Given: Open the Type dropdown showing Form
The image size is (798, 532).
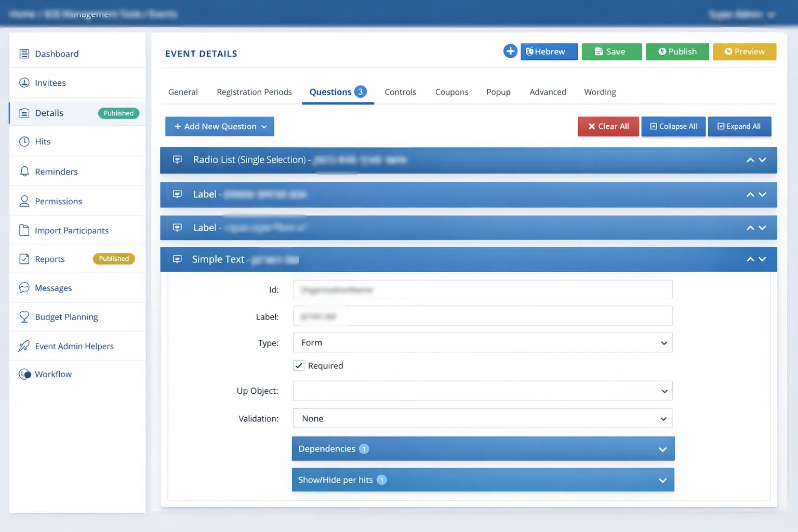Looking at the screenshot, I should coord(483,342).
